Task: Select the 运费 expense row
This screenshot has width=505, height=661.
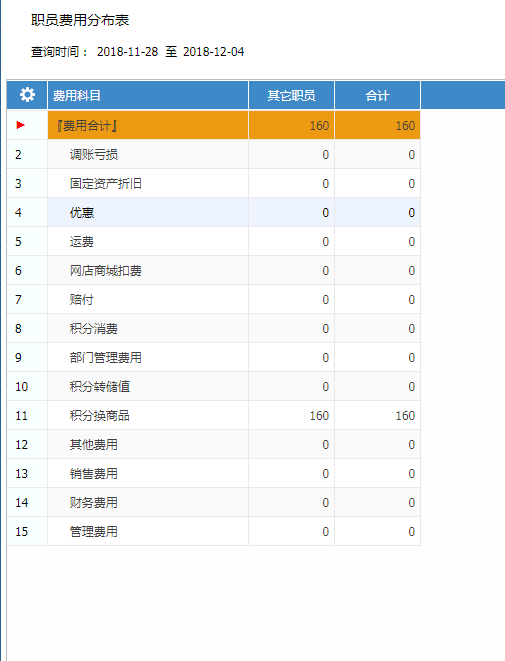Action: (213, 242)
